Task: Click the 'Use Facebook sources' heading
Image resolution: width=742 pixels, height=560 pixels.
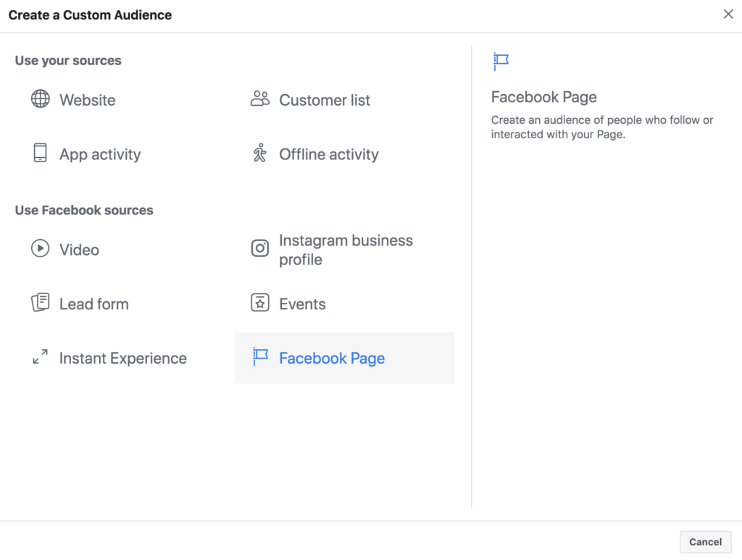Action: pos(84,210)
